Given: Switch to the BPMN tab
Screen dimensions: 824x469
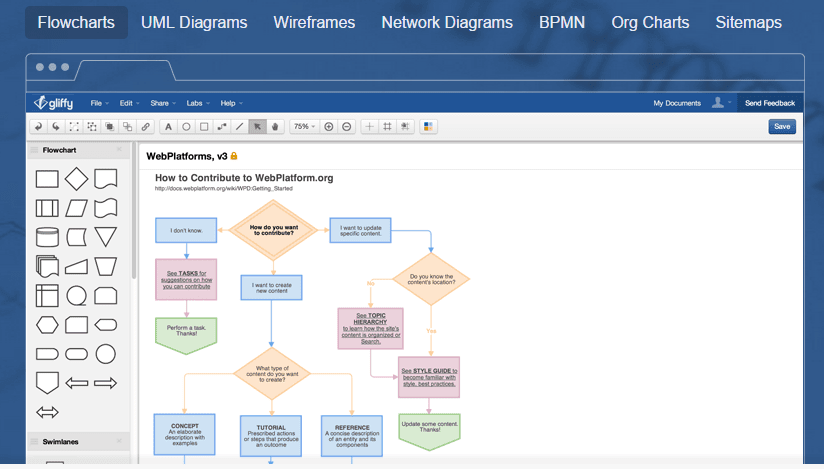Looking at the screenshot, I should click(562, 23).
